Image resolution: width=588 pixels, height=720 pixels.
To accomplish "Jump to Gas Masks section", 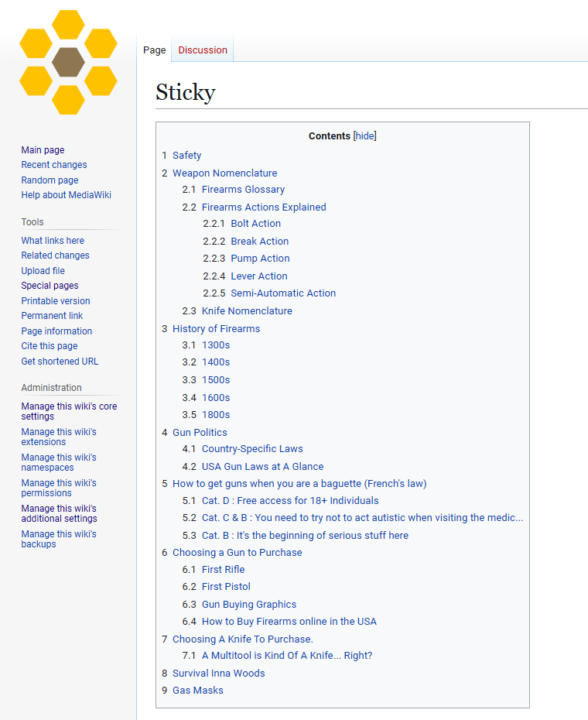I will [x=198, y=691].
